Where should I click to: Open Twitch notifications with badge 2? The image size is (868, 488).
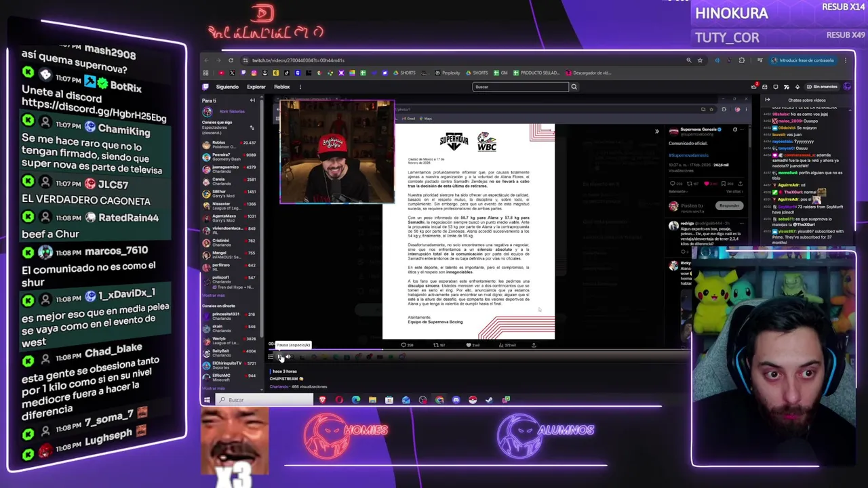(x=754, y=87)
